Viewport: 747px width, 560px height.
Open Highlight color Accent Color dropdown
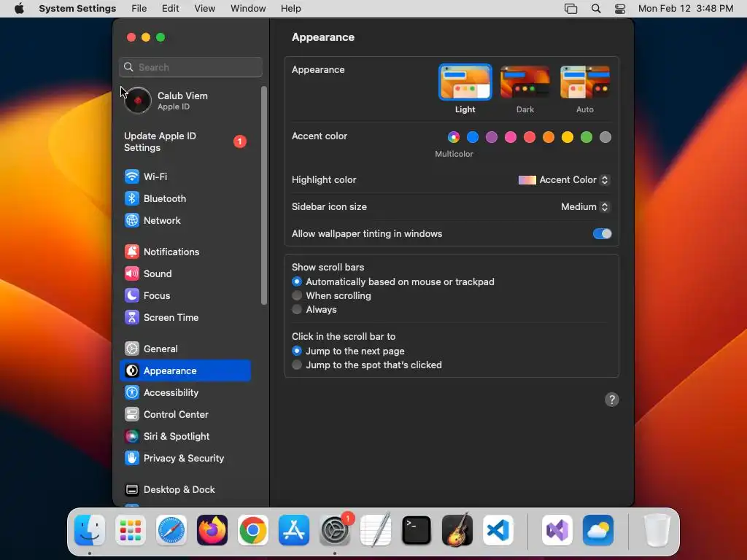coord(564,180)
